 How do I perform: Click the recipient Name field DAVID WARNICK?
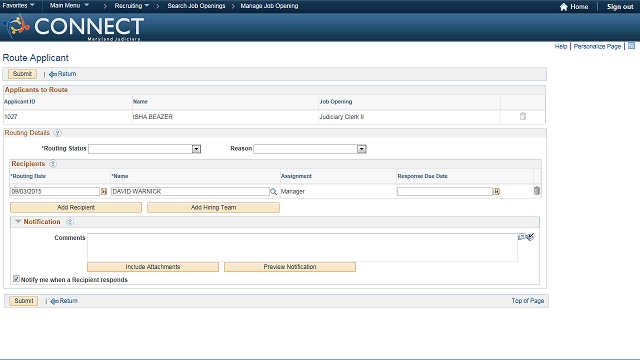190,191
